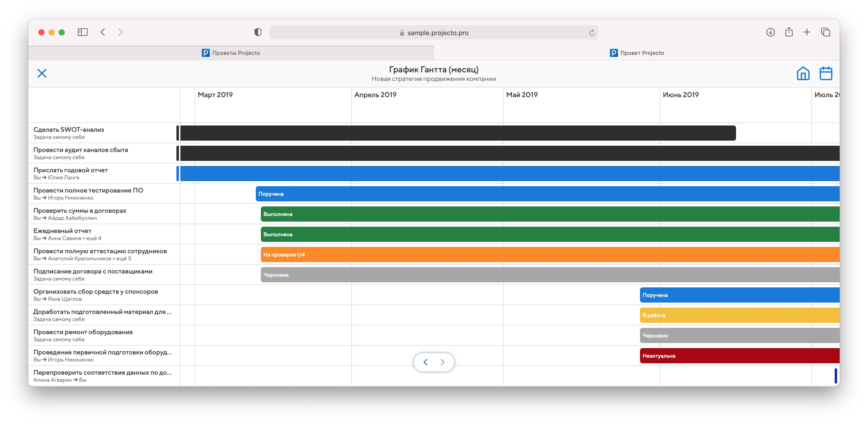The width and height of the screenshot is (868, 424).
Task: Toggle the Safari sidebar icon
Action: (83, 32)
